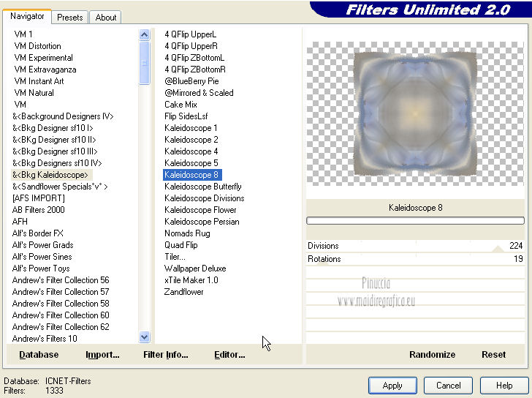This screenshot has width=532, height=398.
Task: Choose 4 QFlip ZBottomR filter
Action: [195, 70]
